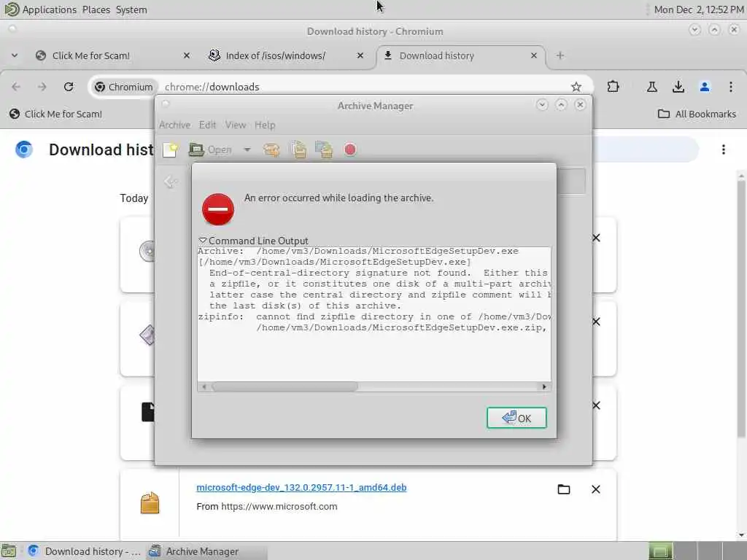Switch to Download history taskbar item

point(84,551)
